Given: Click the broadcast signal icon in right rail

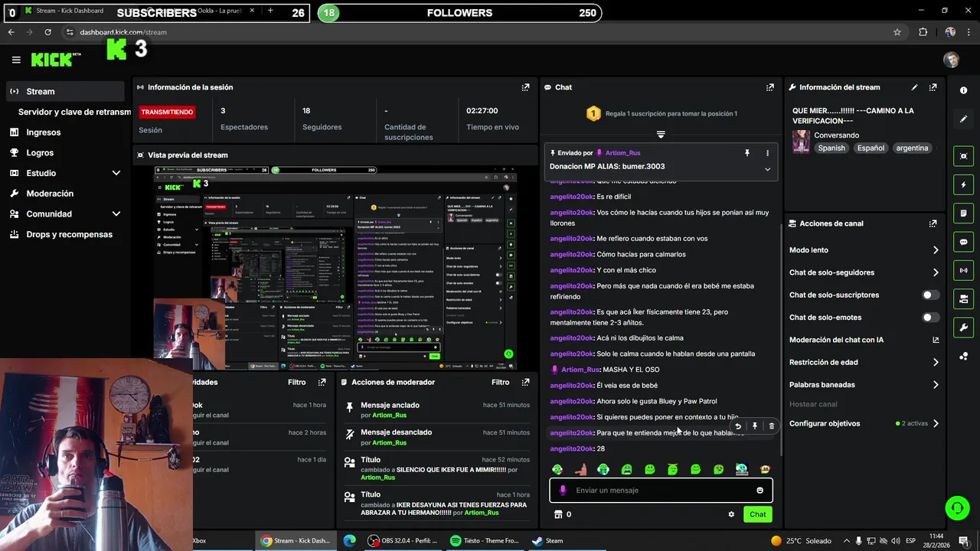Looking at the screenshot, I should (963, 270).
